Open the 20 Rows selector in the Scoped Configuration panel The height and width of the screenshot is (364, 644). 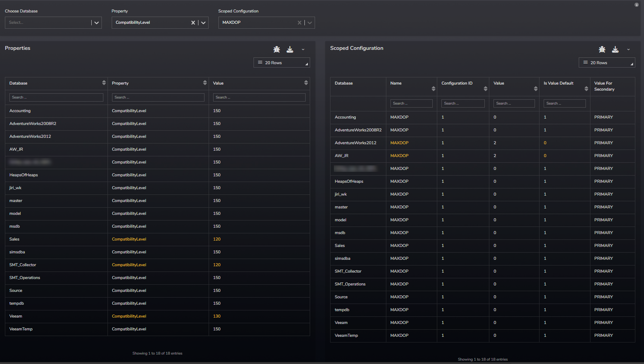tap(607, 63)
